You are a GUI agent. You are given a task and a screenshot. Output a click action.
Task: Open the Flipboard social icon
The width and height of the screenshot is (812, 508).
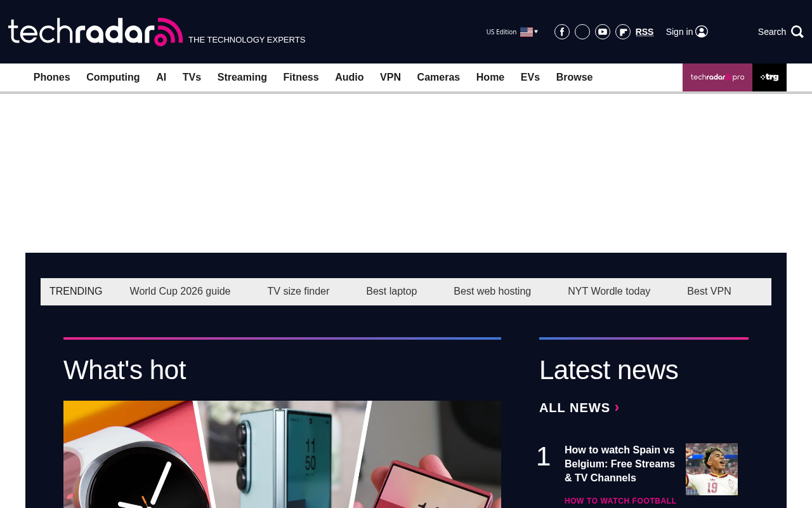tap(623, 32)
